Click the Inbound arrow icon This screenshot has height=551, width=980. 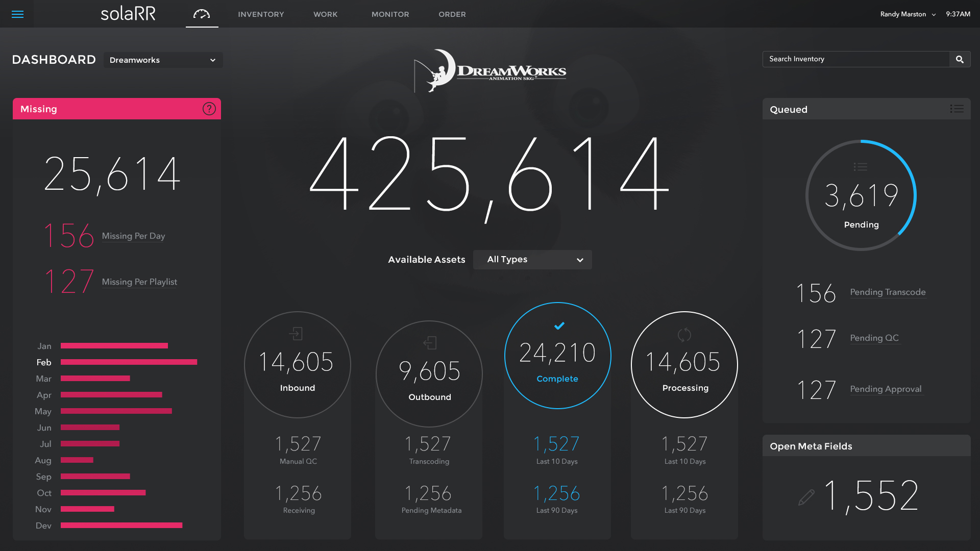click(296, 334)
